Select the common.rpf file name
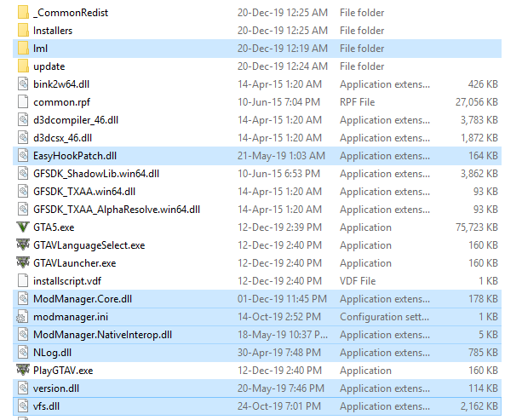Image resolution: width=522 pixels, height=420 pixels. point(61,102)
